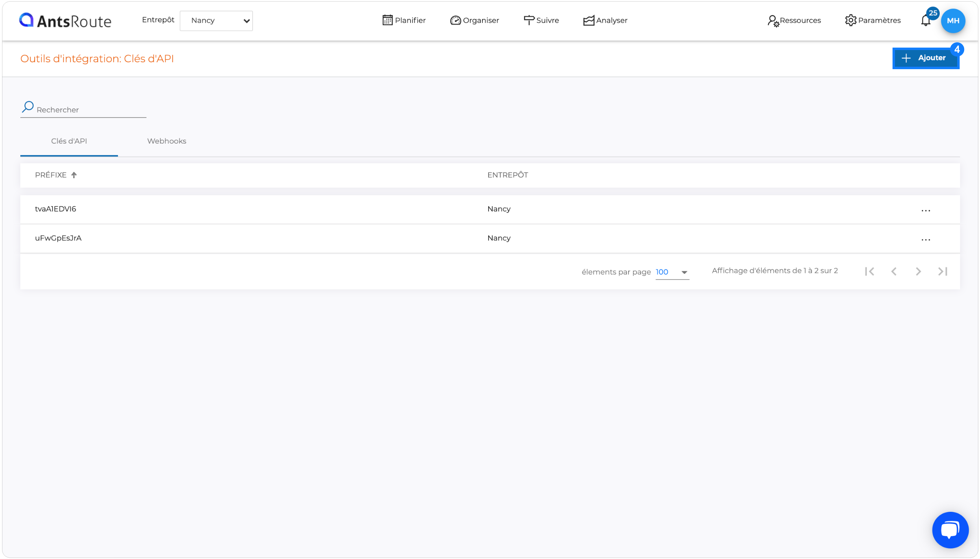
Task: Click the Rechercher search field
Action: [x=83, y=109]
